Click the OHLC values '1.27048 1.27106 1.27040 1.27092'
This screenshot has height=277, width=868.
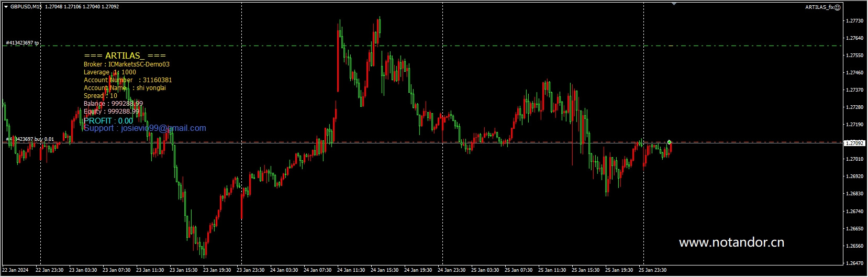[82, 7]
